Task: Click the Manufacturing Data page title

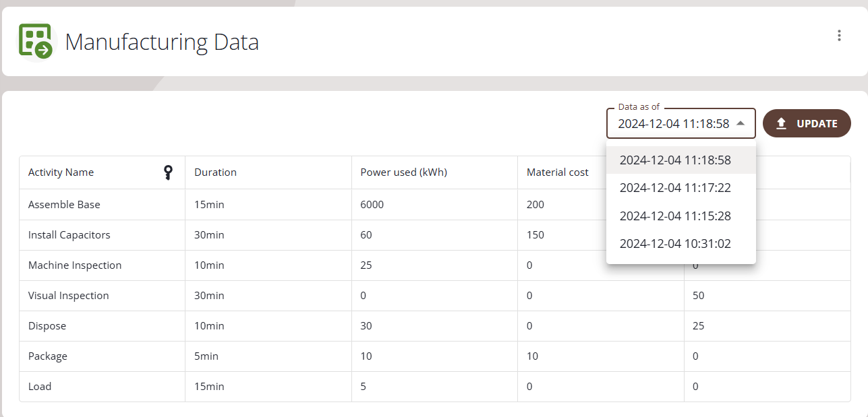Action: click(x=162, y=42)
